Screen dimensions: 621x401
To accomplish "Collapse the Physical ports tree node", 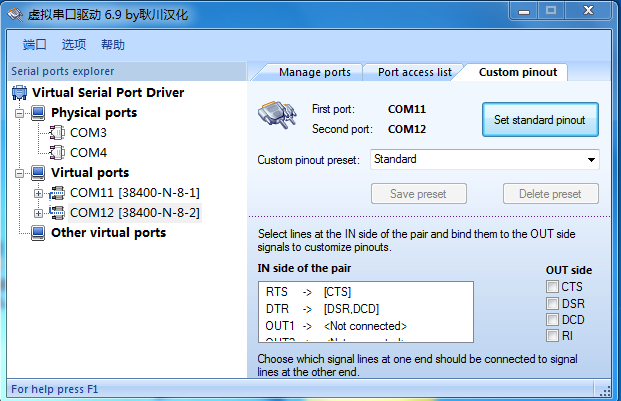I will click(19, 114).
